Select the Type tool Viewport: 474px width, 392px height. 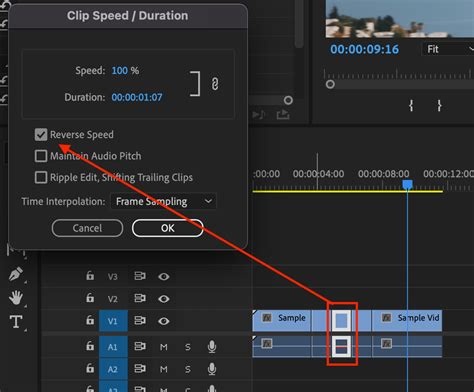pos(16,322)
